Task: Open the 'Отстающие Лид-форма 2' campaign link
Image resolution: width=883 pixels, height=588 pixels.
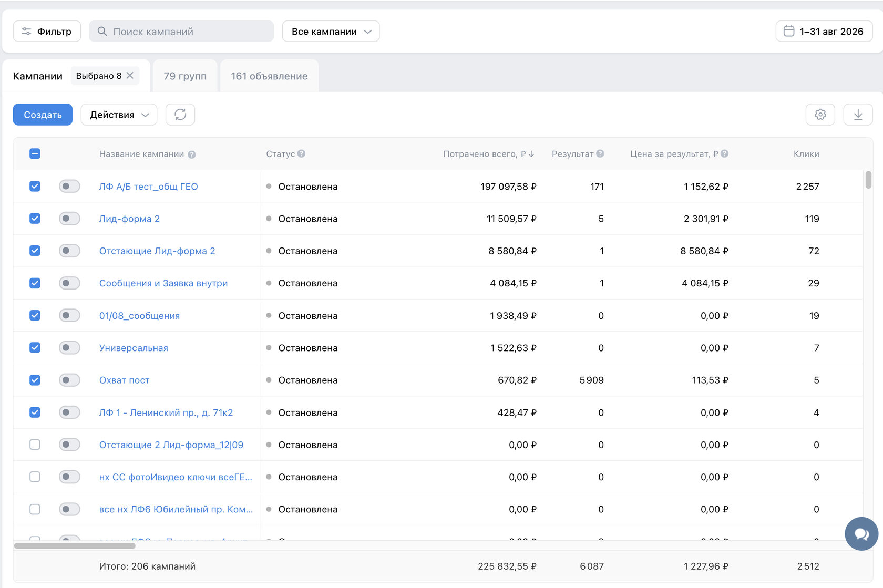Action: pyautogui.click(x=157, y=251)
